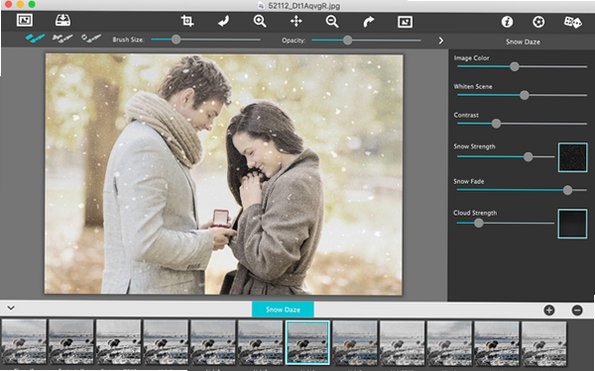This screenshot has width=595, height=371.
Task: Add a preset with plus icon
Action: pos(549,310)
